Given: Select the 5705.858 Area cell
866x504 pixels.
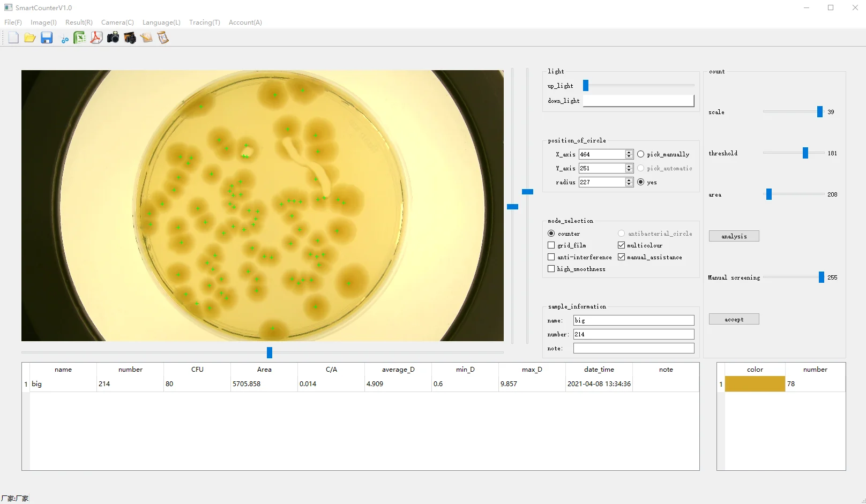Looking at the screenshot, I should tap(264, 384).
